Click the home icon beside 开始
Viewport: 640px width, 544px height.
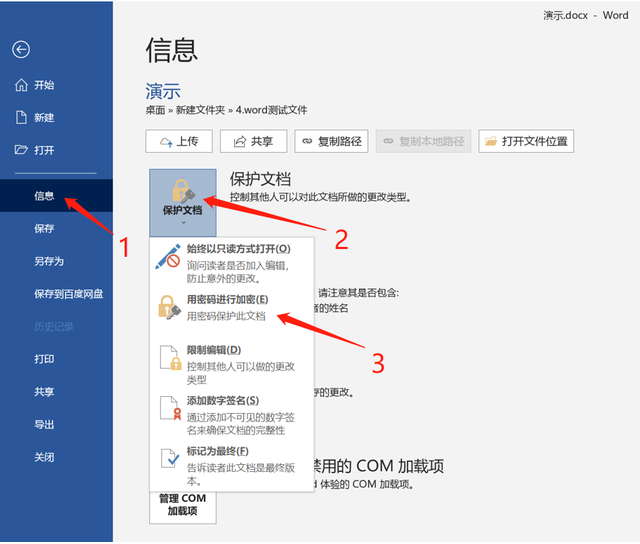tap(21, 85)
